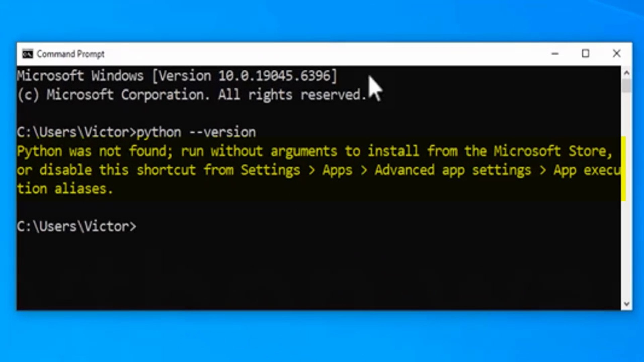Click the 'python --version' command text

point(196,132)
